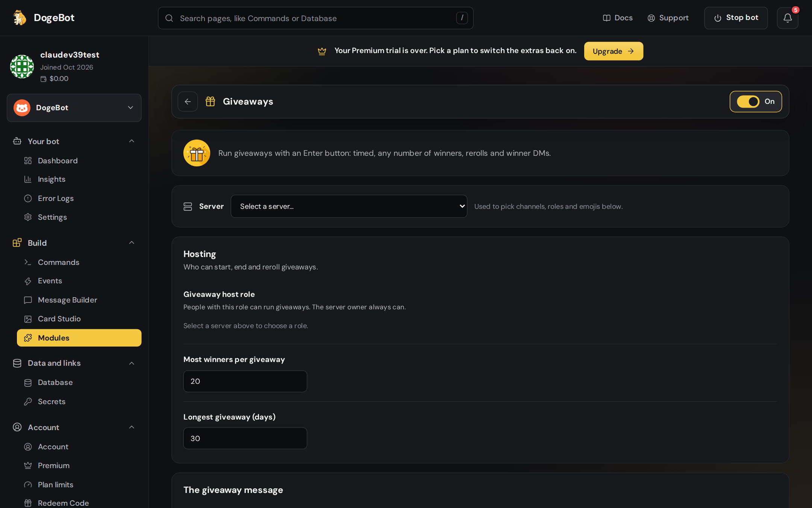Click the Redeem Code gift icon
The width and height of the screenshot is (812, 508).
pyautogui.click(x=28, y=503)
